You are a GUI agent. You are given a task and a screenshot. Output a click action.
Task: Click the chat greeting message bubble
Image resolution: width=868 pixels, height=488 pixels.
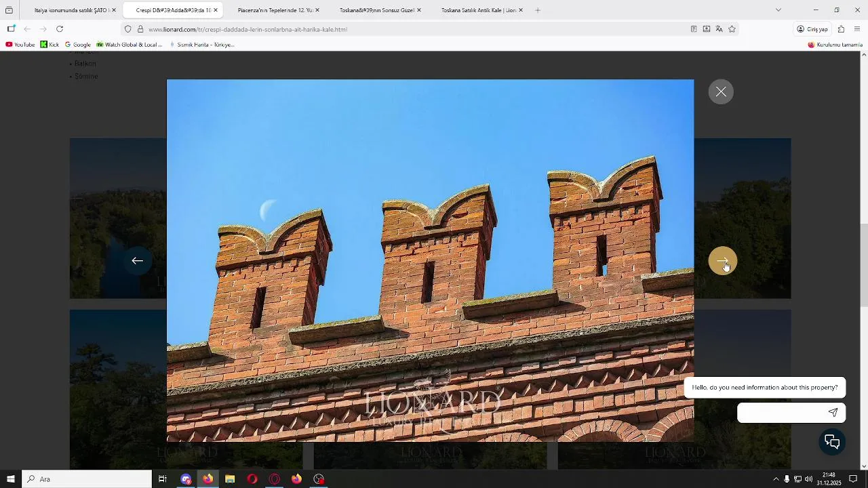[x=765, y=388]
